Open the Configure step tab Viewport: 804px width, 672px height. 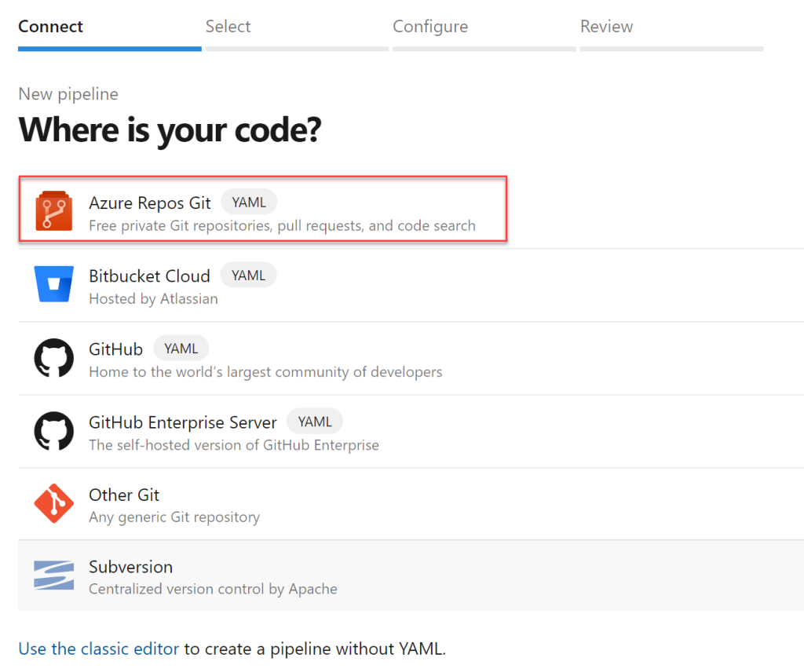click(x=430, y=27)
